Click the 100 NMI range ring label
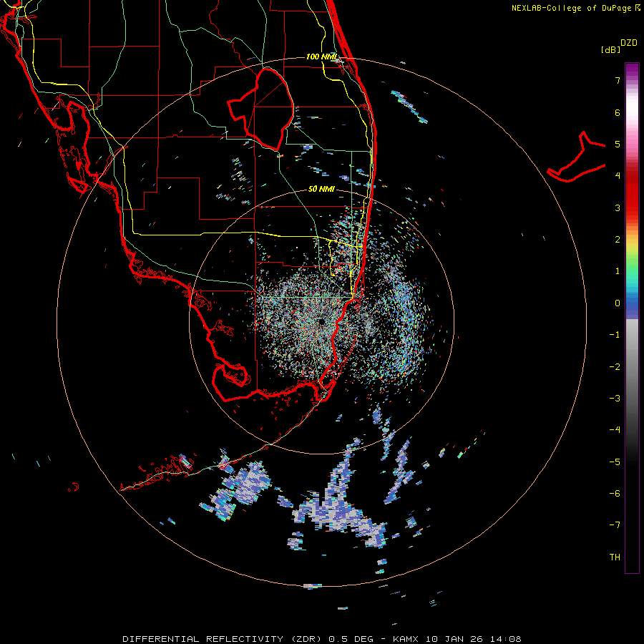This screenshot has width=644, height=644. click(x=321, y=57)
